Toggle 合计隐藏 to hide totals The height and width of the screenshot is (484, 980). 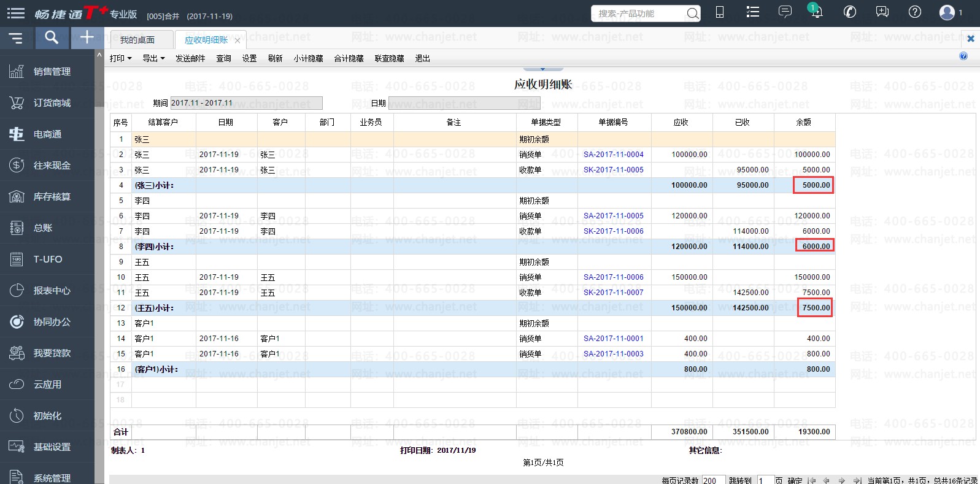[349, 58]
